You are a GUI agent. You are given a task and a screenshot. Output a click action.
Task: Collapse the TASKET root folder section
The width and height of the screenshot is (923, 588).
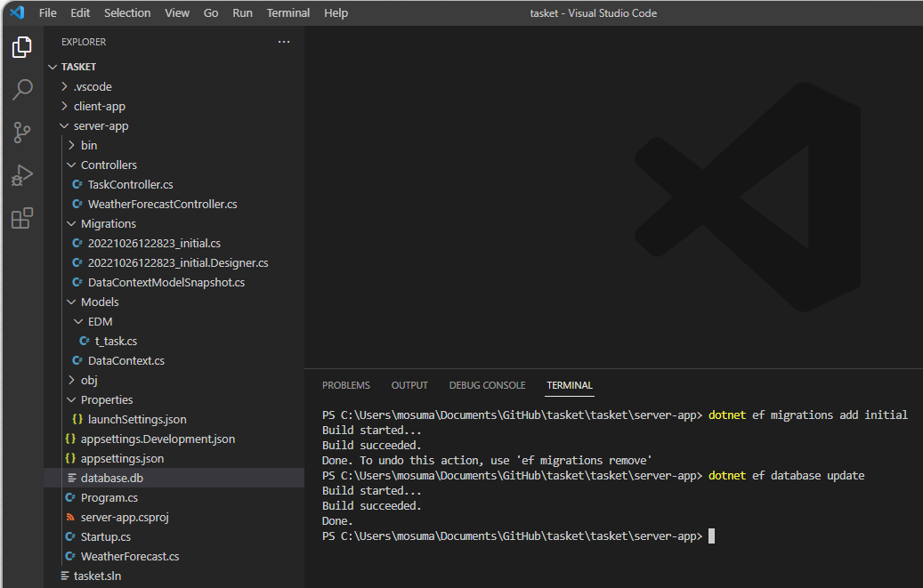[x=53, y=67]
